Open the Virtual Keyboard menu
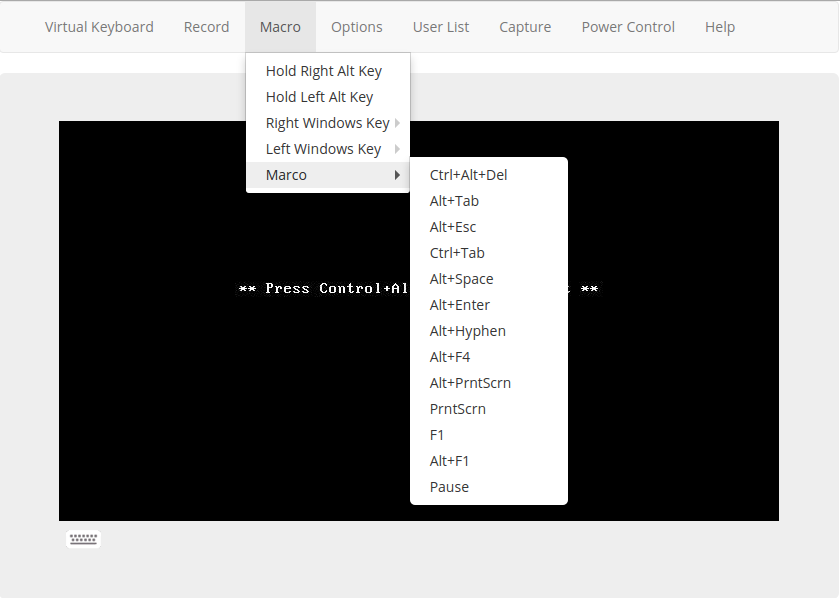 (x=99, y=27)
